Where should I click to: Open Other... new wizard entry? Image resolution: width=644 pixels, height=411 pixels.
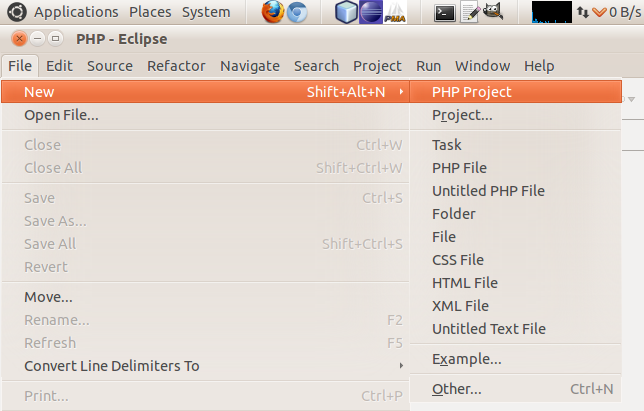pos(515,389)
